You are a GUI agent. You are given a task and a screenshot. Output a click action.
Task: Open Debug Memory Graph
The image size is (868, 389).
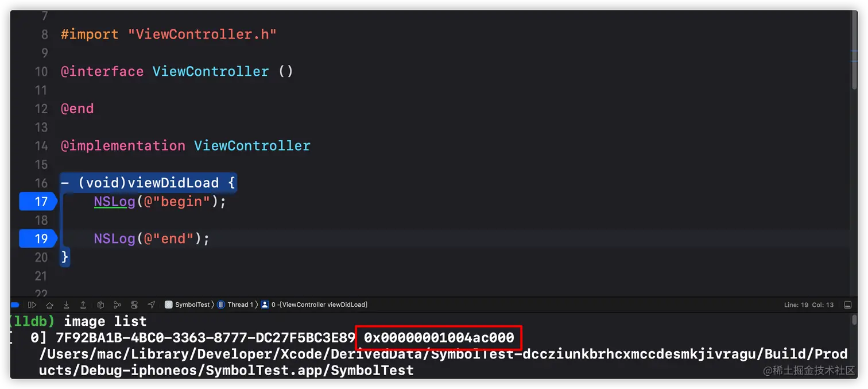(117, 305)
